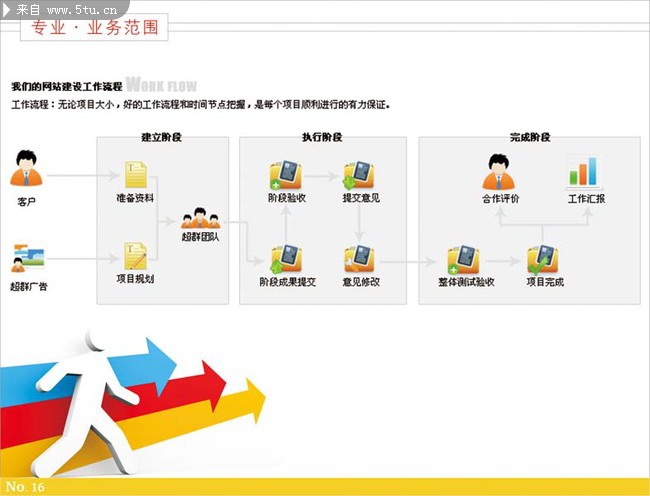Viewport: 650px width, 496px height.
Task: Click the 完成阶段 section heading
Action: point(530,137)
